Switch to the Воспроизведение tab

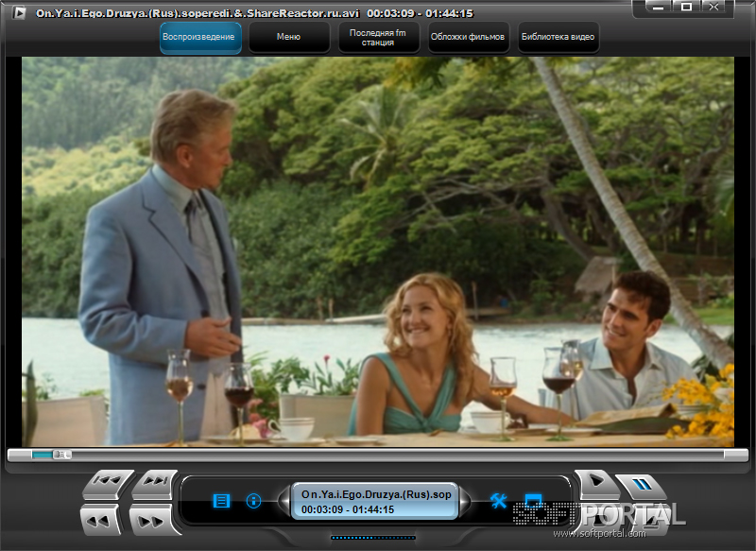(x=200, y=37)
